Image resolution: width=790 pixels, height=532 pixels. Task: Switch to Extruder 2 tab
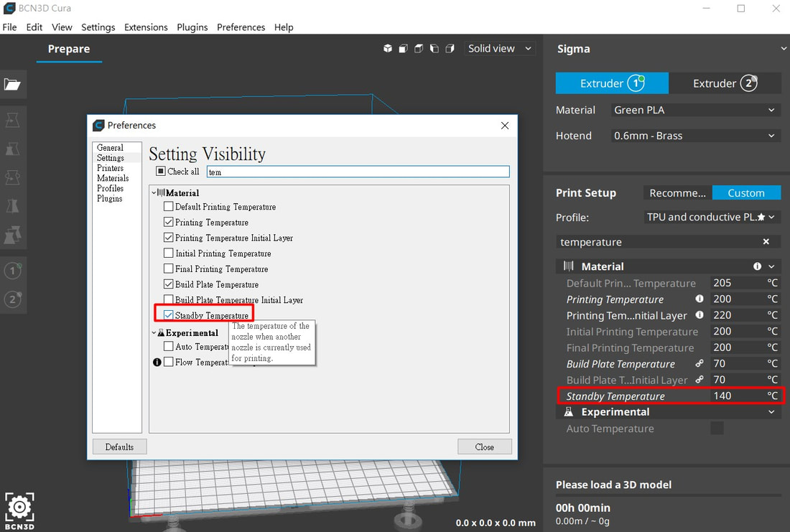click(725, 83)
